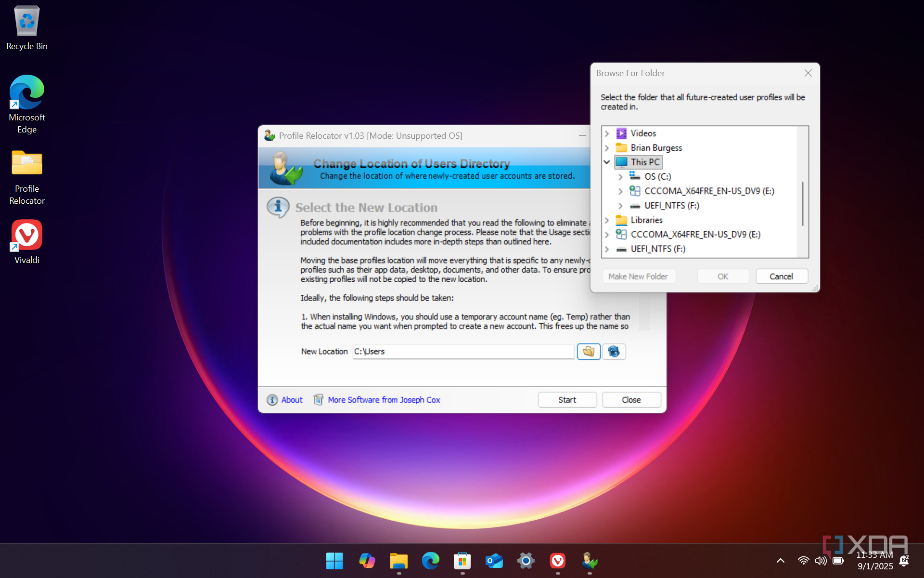Click the reset default location icon
Screen dimensions: 924x578
[614, 352]
